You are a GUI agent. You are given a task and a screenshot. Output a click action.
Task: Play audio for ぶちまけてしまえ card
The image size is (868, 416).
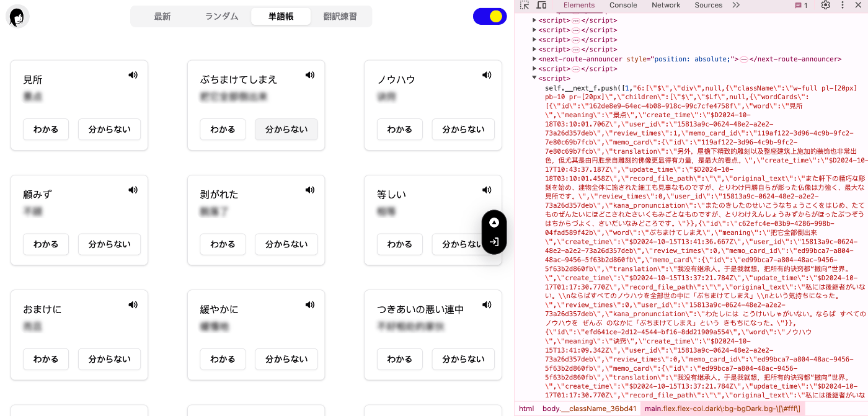pyautogui.click(x=310, y=75)
